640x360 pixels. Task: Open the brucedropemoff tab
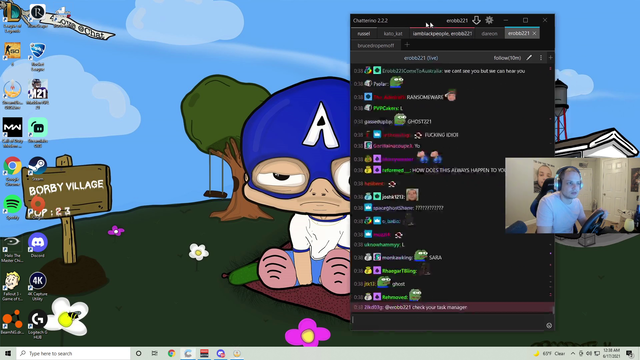[x=376, y=45]
